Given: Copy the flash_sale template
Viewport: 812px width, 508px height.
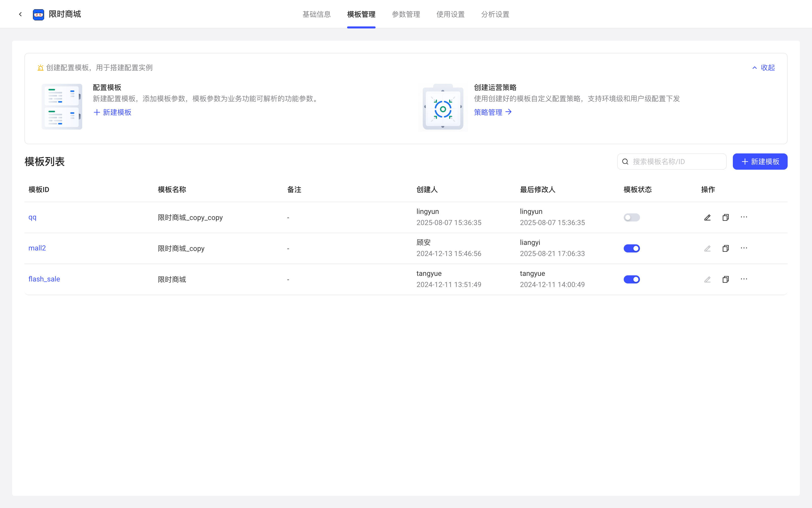Looking at the screenshot, I should pyautogui.click(x=725, y=279).
